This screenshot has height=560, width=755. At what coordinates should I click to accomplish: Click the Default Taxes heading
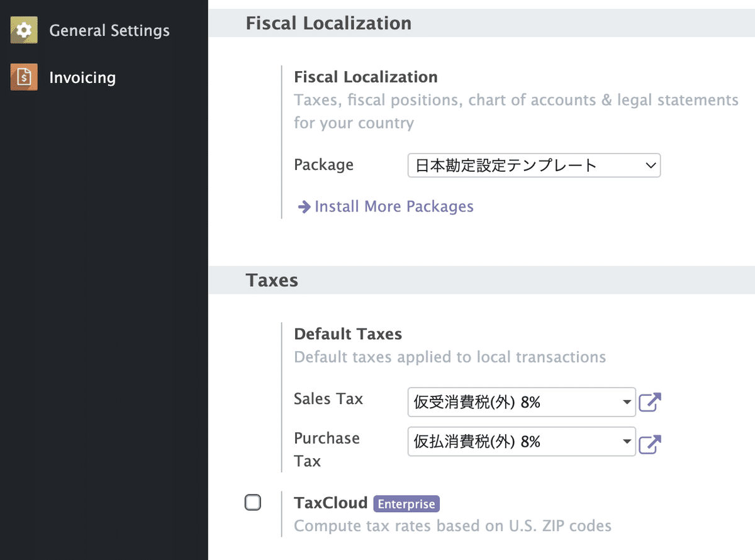pos(348,334)
